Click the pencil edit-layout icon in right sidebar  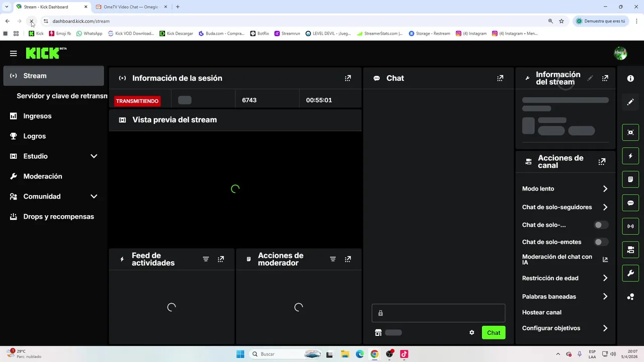(x=630, y=102)
